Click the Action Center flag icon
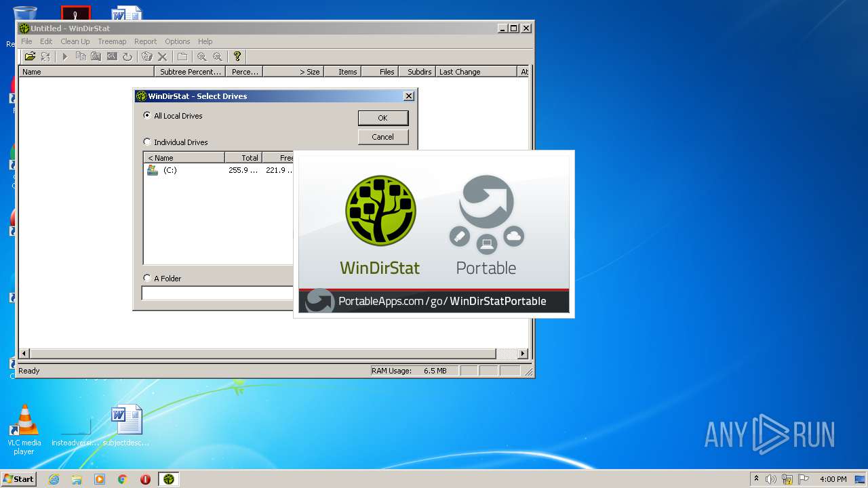The width and height of the screenshot is (868, 488). pyautogui.click(x=803, y=479)
